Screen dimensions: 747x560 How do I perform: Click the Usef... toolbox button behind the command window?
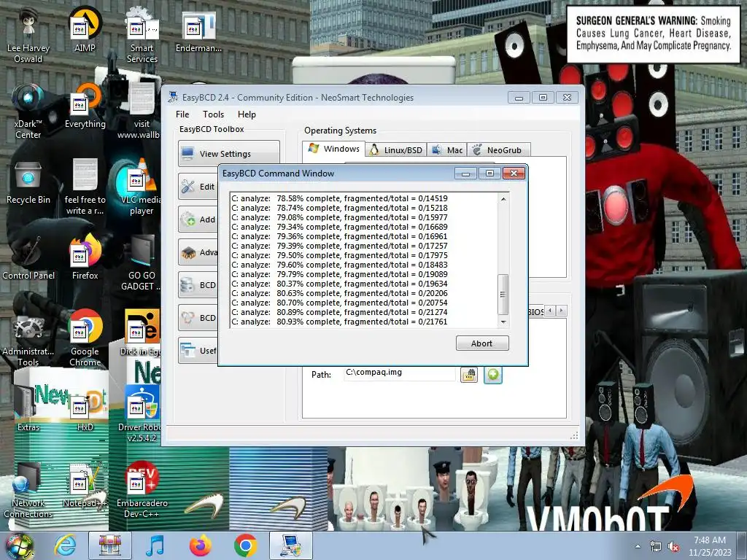click(x=198, y=351)
